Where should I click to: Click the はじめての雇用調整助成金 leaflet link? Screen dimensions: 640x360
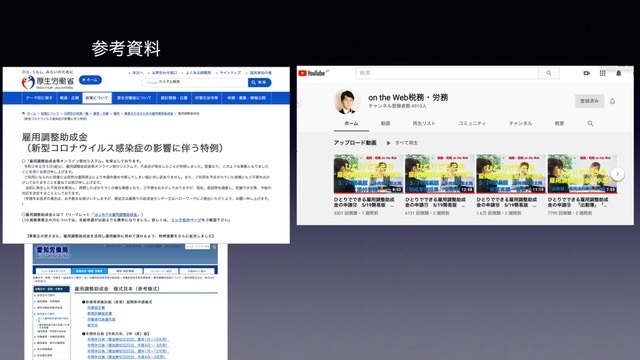click(x=117, y=214)
